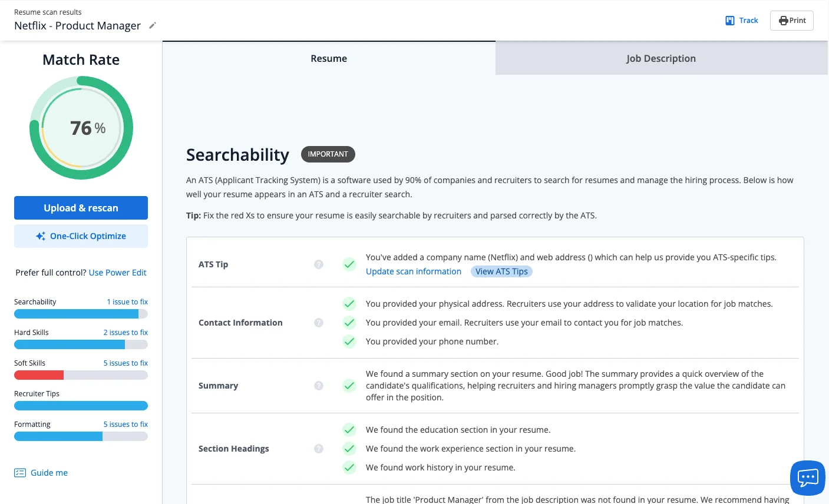Open Contact Information help tooltip icon
Viewport: 829px width, 504px height.
click(319, 323)
